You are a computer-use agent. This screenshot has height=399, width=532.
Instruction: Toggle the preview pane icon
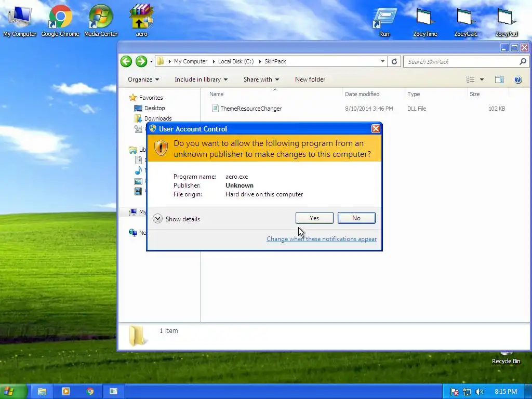tap(499, 79)
